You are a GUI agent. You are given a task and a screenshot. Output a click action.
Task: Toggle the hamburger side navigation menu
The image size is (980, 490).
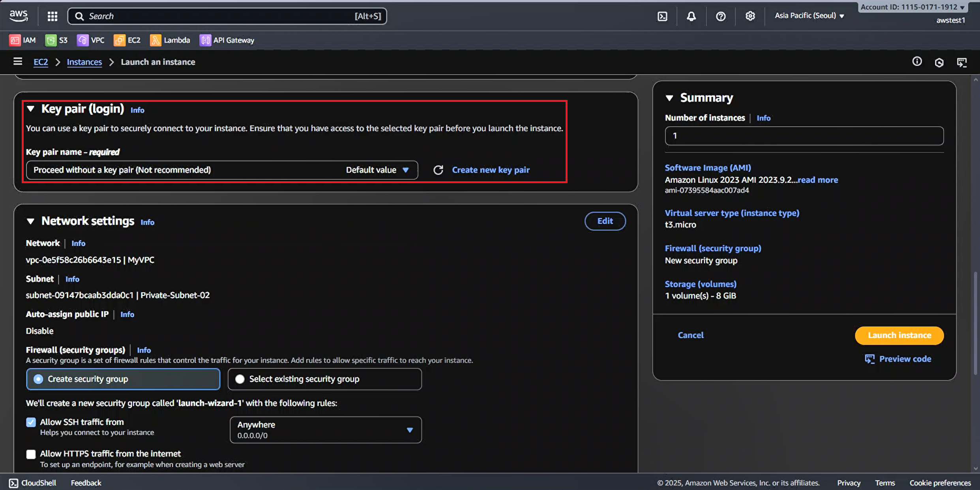(x=17, y=62)
